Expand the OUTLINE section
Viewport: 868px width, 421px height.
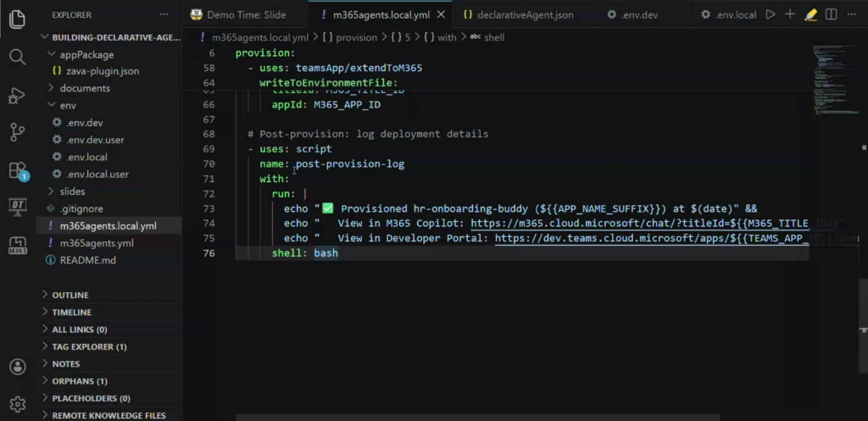71,295
